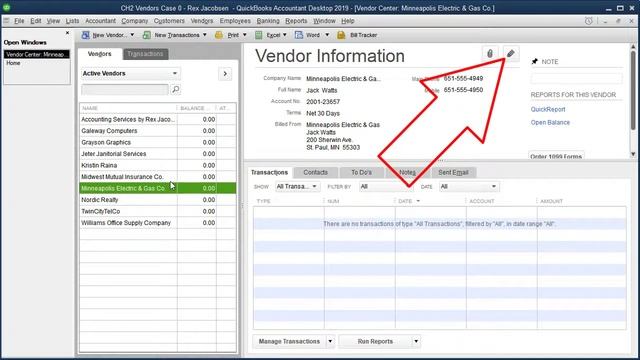Screen dimensions: 640x360
Task: Open the Bill Tracker
Action: (x=358, y=35)
